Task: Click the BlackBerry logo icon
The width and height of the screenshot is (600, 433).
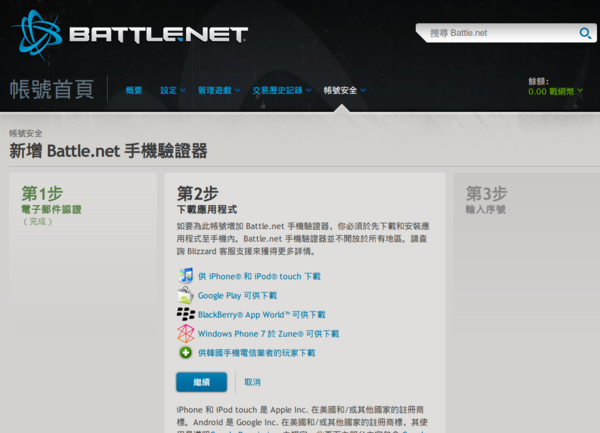Action: (x=186, y=314)
